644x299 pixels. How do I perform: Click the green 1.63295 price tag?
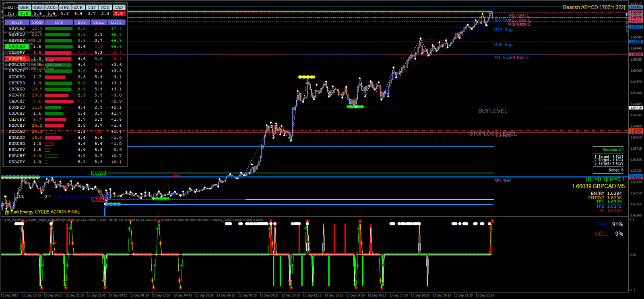(99, 173)
